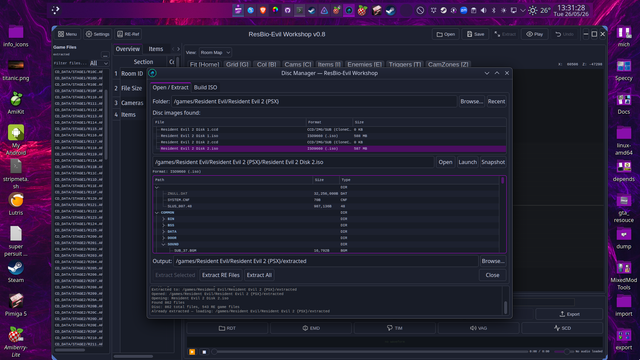Open Steam desktop icon

click(x=16, y=271)
